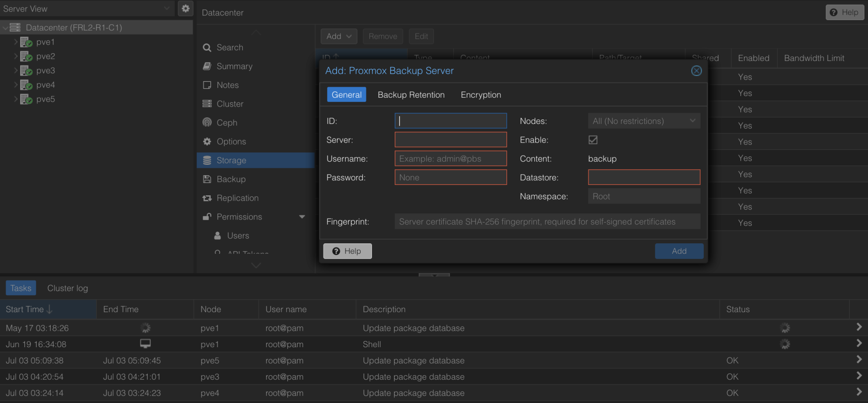Toggle the Enable checkbox

point(593,139)
